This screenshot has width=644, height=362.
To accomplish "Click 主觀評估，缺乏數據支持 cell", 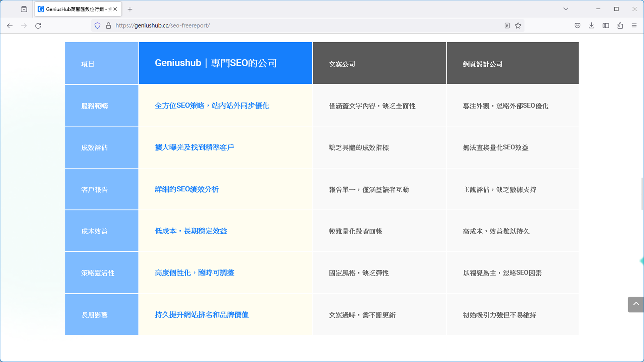I will click(513, 189).
